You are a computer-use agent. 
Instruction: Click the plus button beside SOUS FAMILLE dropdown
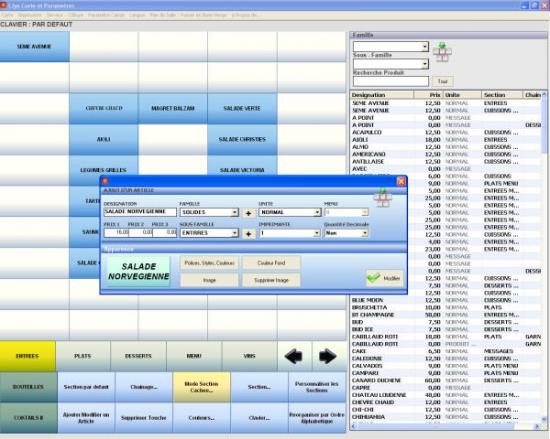(248, 233)
